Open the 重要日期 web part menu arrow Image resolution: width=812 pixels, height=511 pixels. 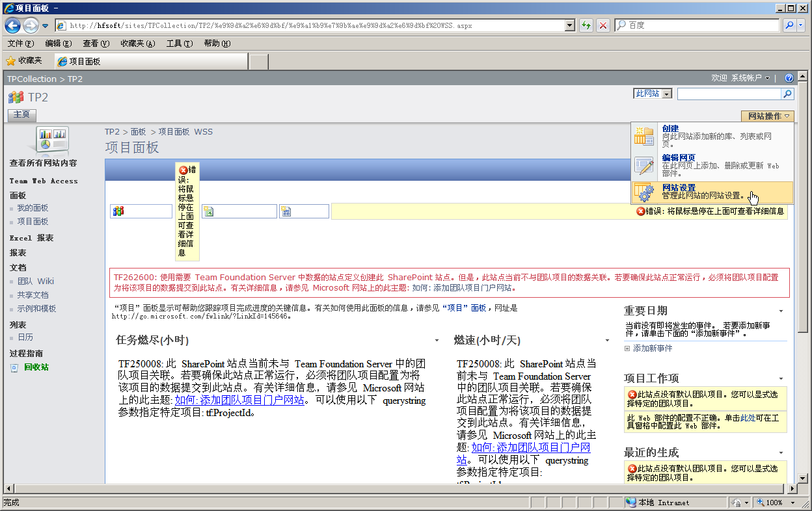781,311
